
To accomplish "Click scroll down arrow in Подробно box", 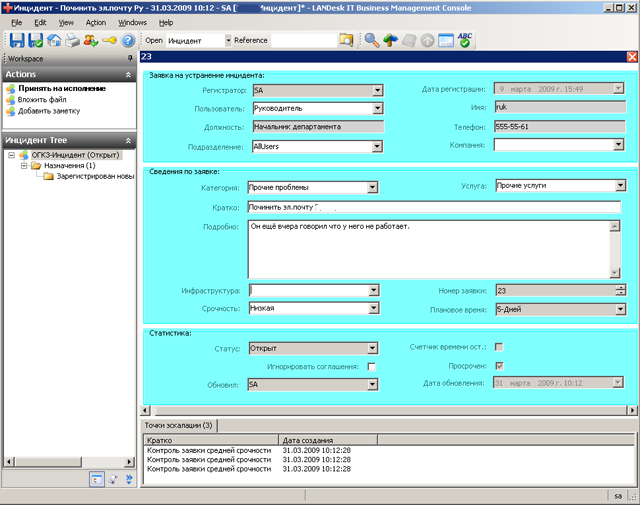I will pos(615,273).
